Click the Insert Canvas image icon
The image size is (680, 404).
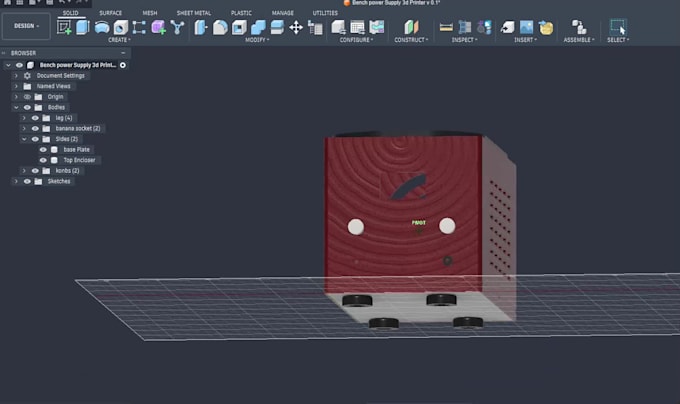click(x=526, y=27)
